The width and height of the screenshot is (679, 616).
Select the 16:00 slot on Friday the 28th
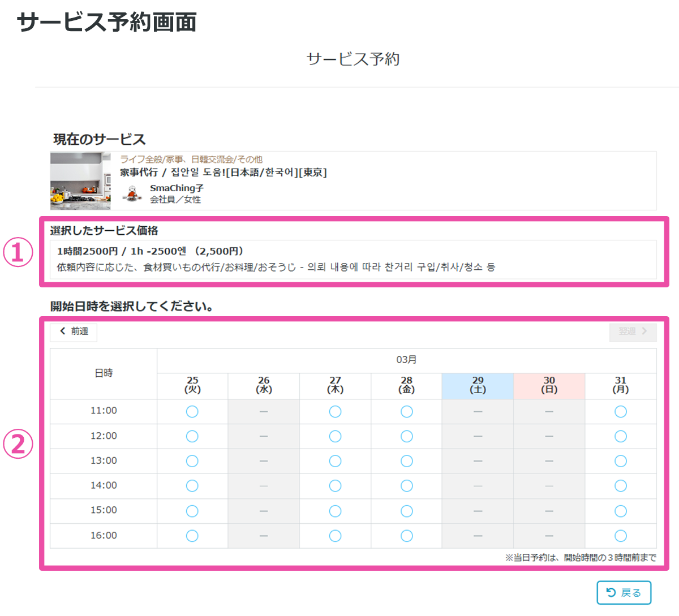click(x=406, y=535)
